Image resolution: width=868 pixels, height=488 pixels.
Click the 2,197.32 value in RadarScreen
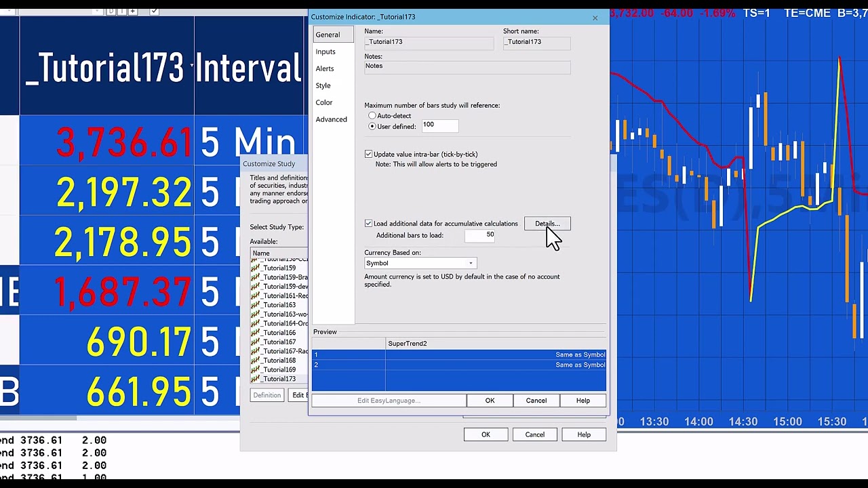click(125, 193)
